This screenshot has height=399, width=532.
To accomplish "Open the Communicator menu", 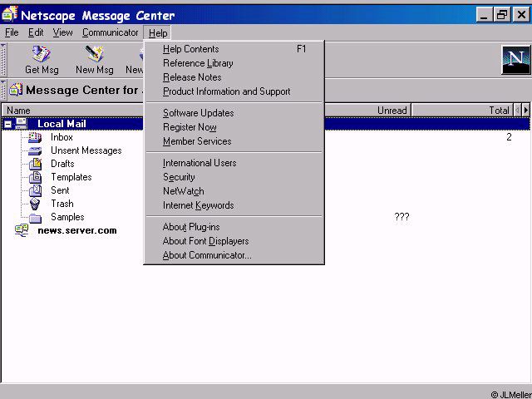I will (x=110, y=32).
